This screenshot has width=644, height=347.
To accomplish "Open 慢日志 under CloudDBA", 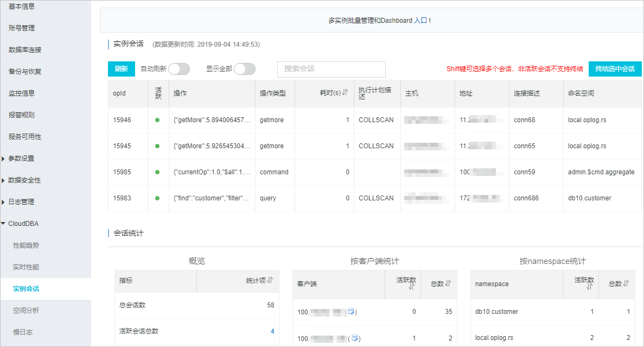I will click(x=23, y=332).
